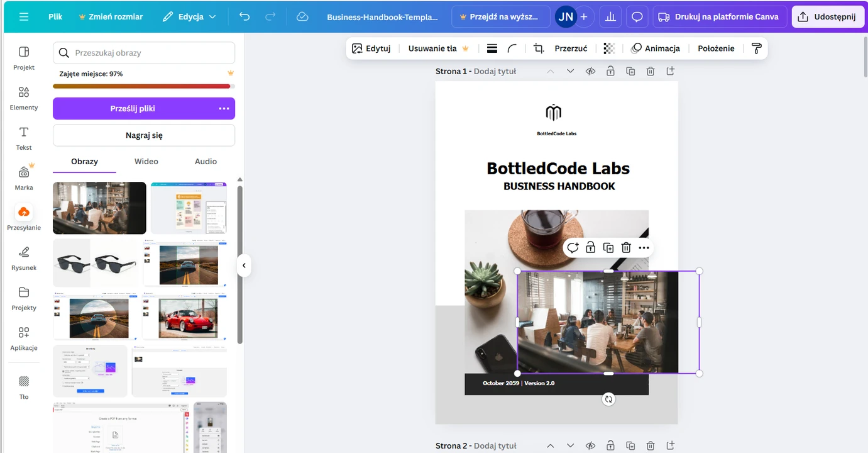
Task: Select the crop tool icon
Action: (x=539, y=48)
